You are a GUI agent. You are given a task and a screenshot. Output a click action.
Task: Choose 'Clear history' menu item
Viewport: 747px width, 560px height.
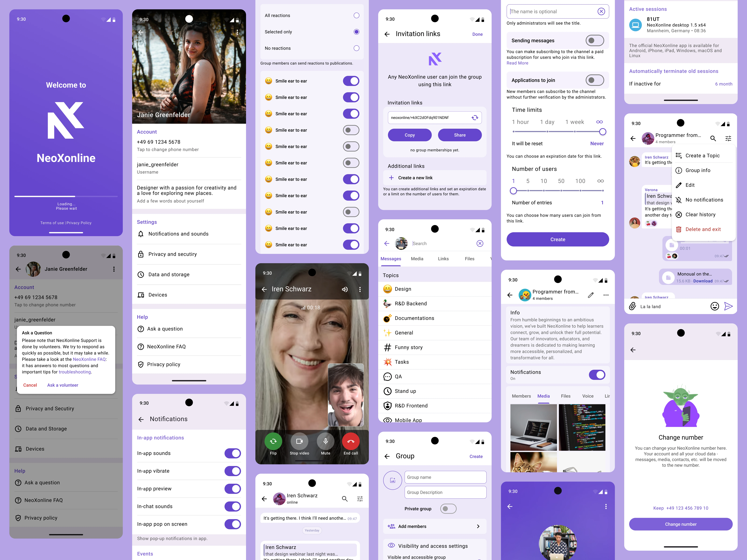point(703,215)
